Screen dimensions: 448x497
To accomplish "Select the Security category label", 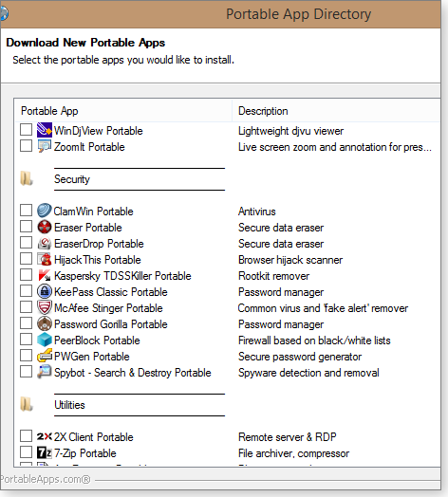I will tap(72, 179).
